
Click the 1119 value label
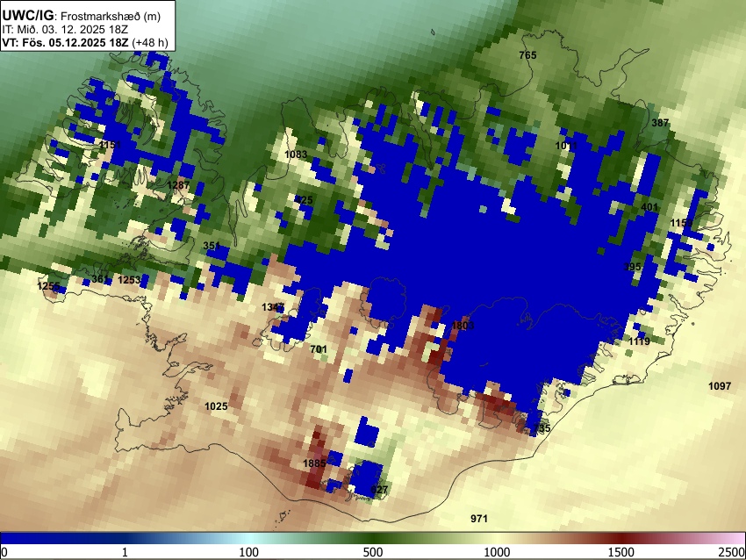coord(640,341)
